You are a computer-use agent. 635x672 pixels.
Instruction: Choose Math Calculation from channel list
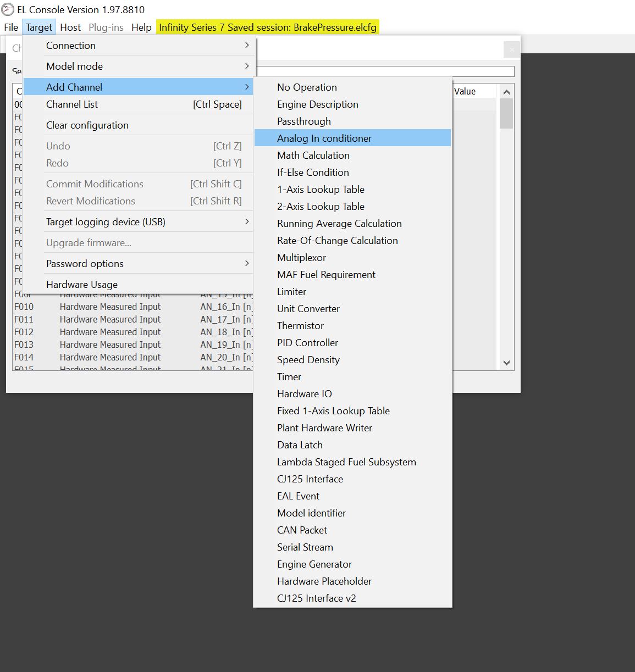coord(313,155)
